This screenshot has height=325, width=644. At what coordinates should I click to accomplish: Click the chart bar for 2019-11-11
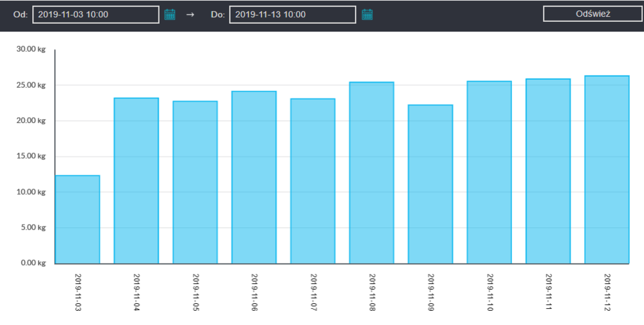point(548,171)
